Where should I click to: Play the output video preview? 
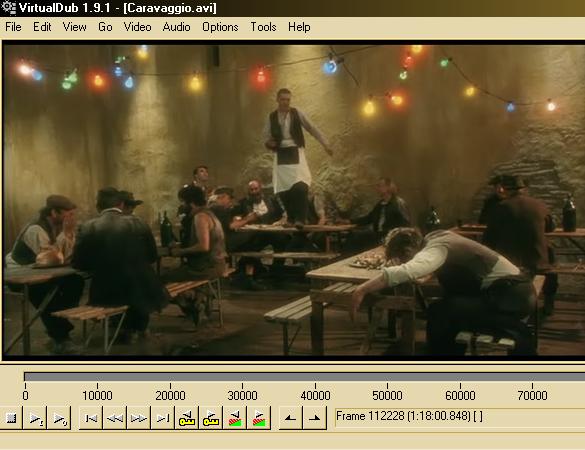(x=59, y=418)
